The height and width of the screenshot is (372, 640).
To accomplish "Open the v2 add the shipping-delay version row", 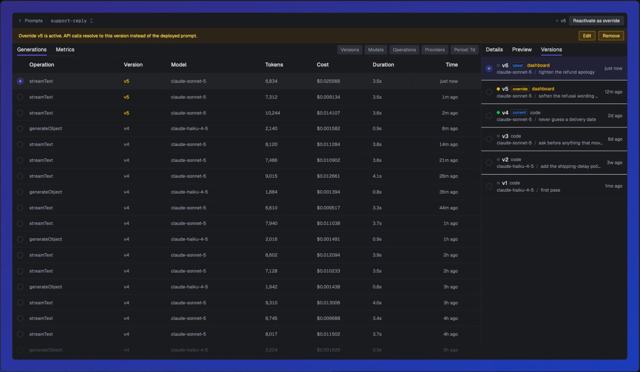I will [554, 163].
